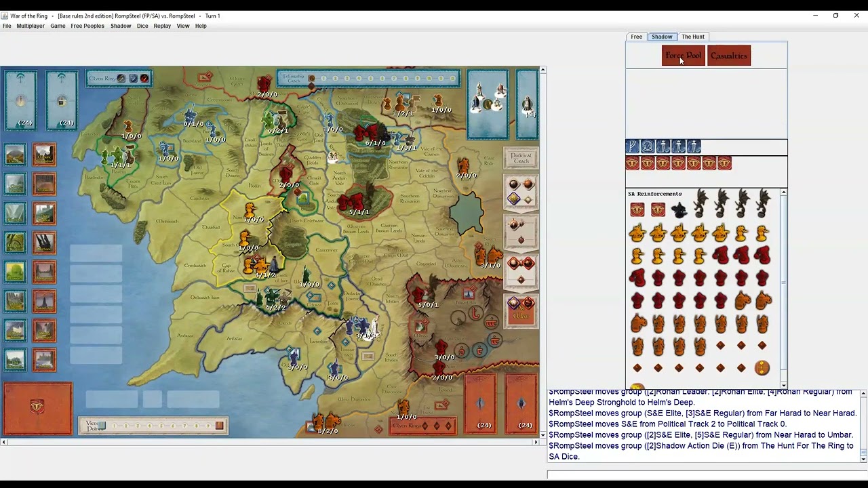Click the Elven Rings box beside Free decks
Screen dimensions: 868x488
(x=118, y=79)
